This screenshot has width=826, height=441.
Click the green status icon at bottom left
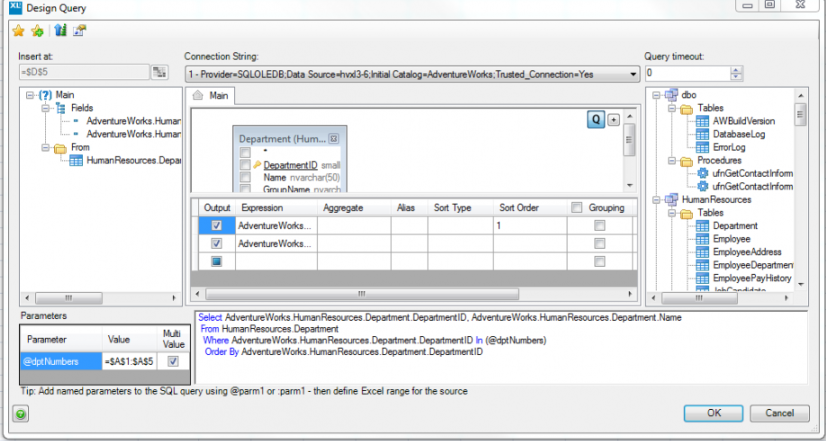(x=20, y=413)
